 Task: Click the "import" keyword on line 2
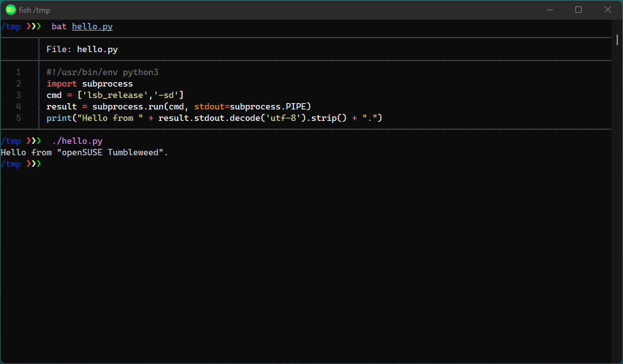pos(62,84)
